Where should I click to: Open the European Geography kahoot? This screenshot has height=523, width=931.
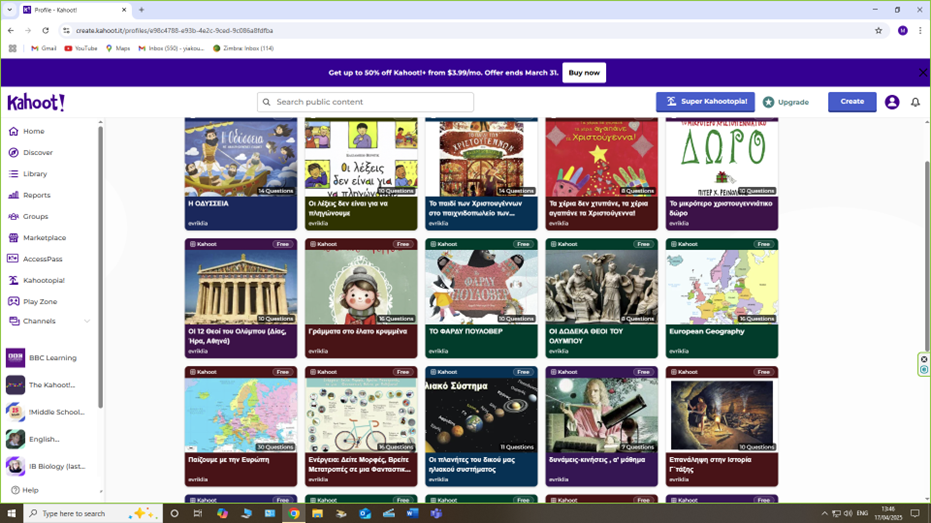click(x=721, y=298)
